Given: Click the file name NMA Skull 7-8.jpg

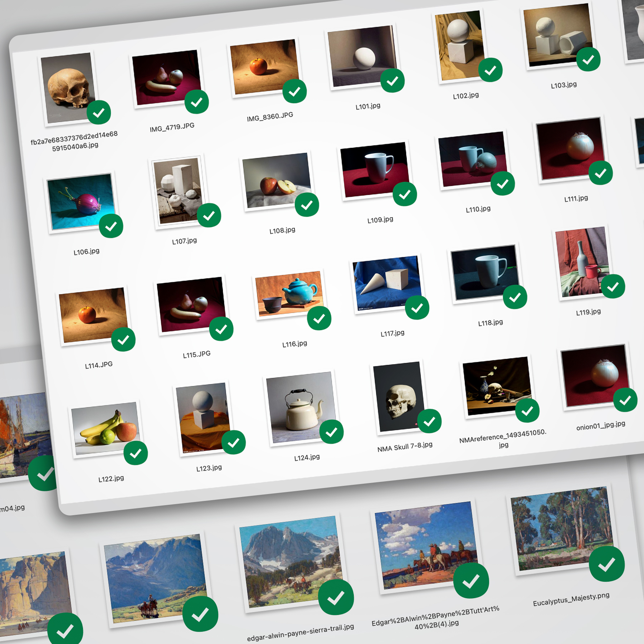Looking at the screenshot, I should point(405,447).
